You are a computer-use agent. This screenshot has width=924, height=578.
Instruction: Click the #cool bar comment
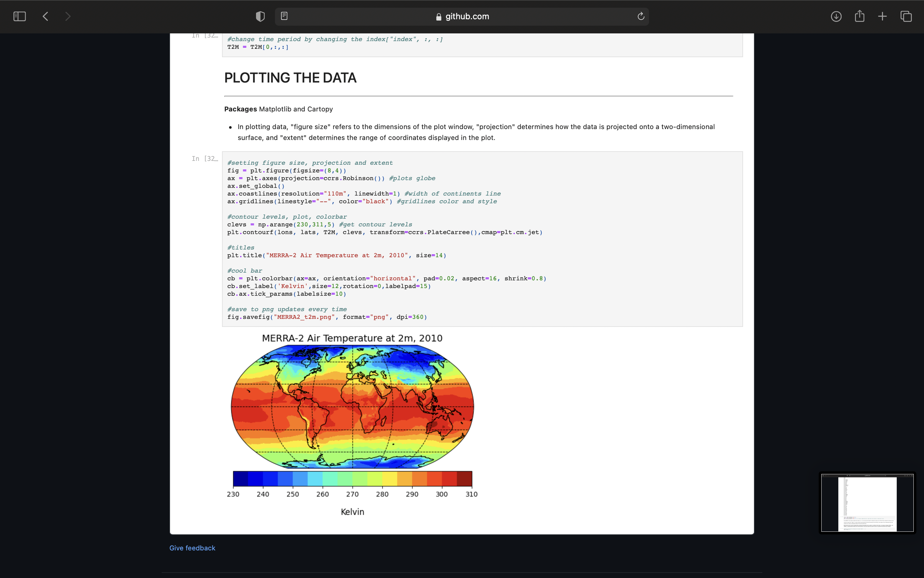[245, 271]
